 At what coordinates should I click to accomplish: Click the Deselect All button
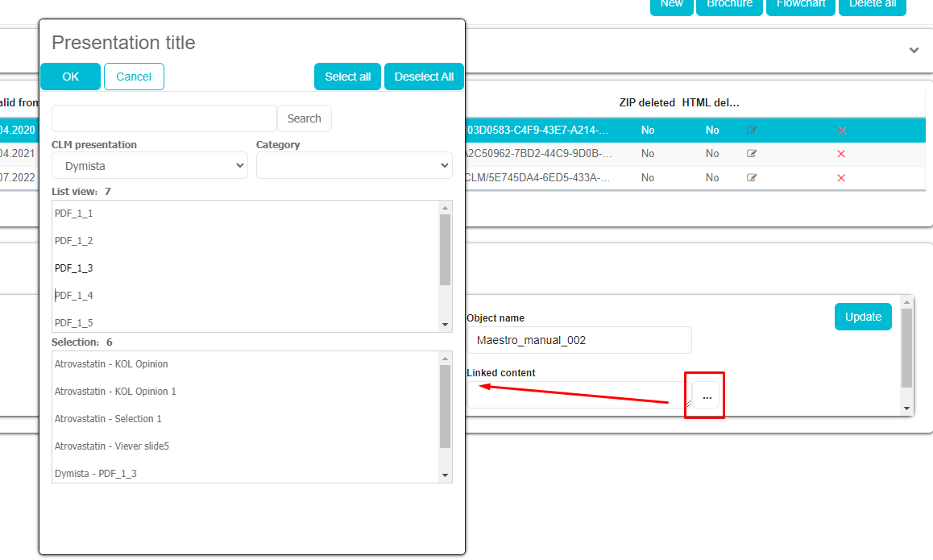[x=424, y=77]
